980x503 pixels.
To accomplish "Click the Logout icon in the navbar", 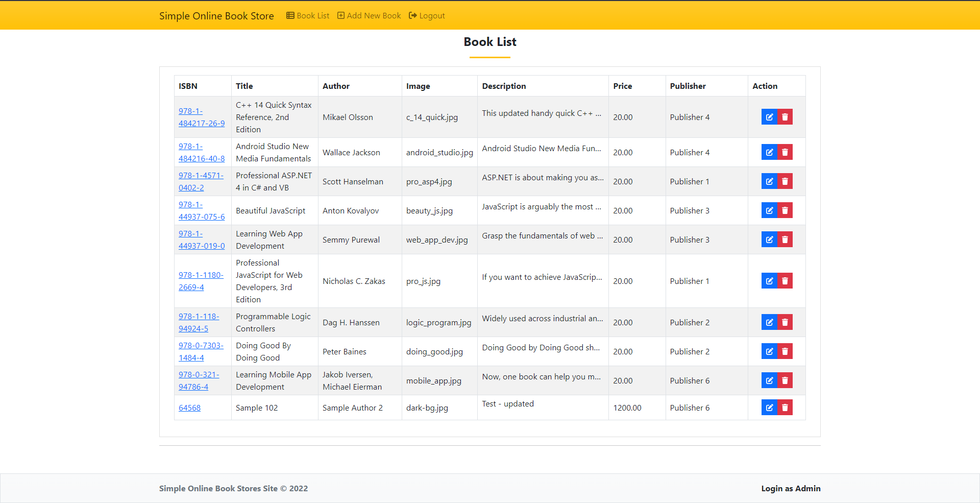I will [412, 15].
